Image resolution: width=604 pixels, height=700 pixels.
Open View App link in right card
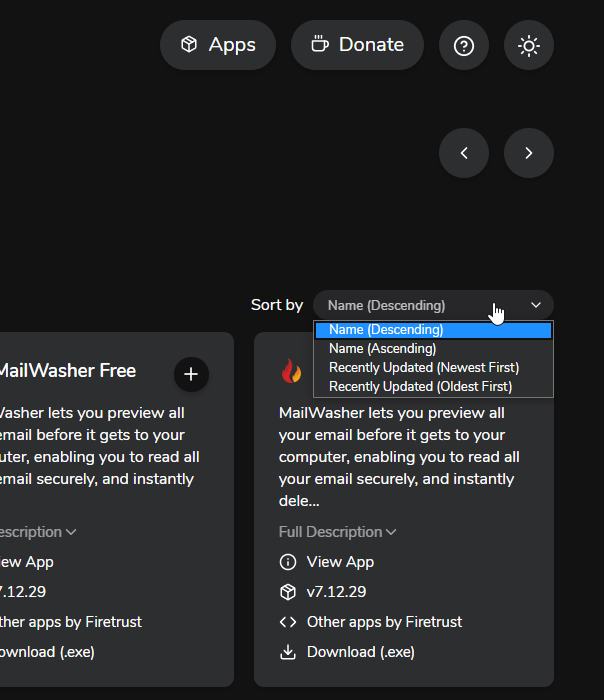pos(340,562)
